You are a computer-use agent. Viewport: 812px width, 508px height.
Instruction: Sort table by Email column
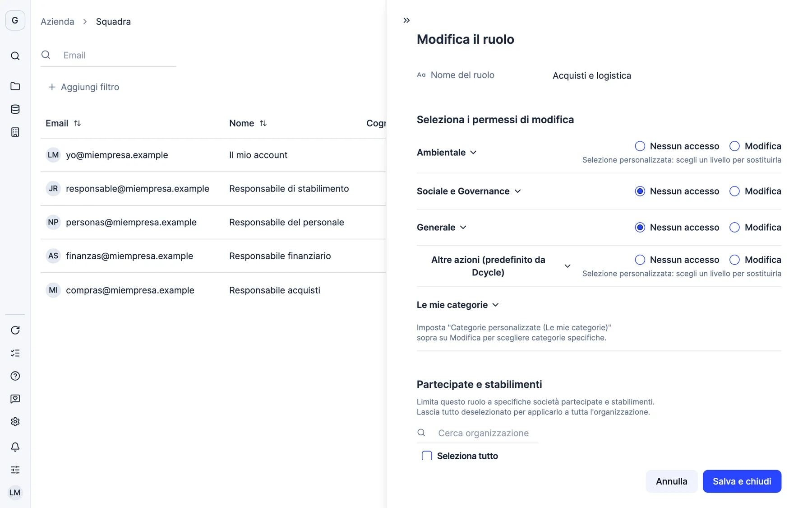click(x=77, y=123)
